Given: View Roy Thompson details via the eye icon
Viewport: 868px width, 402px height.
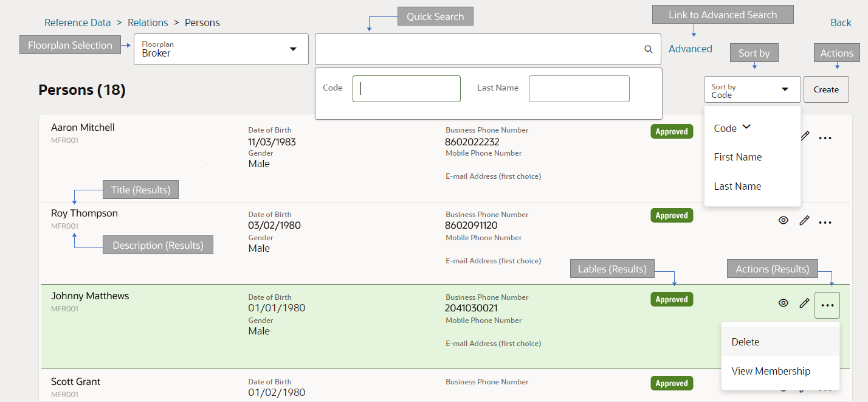Looking at the screenshot, I should click(783, 220).
